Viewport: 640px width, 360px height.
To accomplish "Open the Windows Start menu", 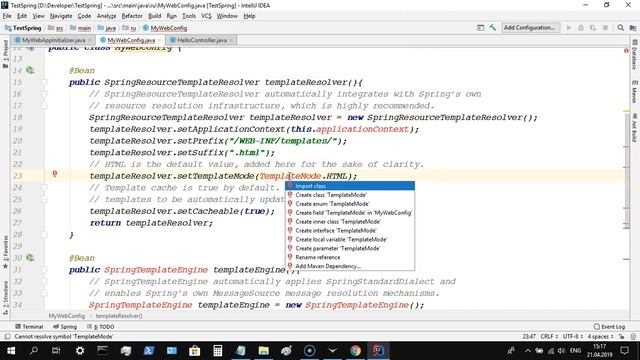I will (11, 351).
